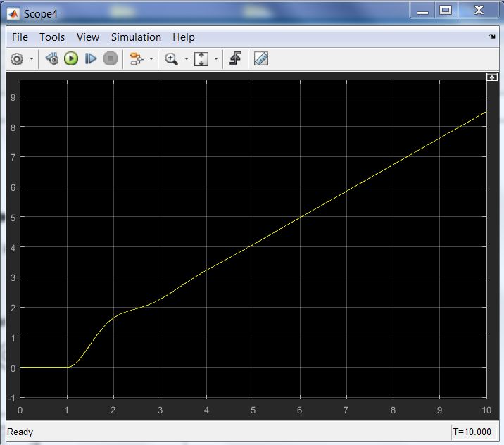Screen dimensions: 504x445
Task: Click the MATLAB logo in title bar
Action: click(13, 14)
